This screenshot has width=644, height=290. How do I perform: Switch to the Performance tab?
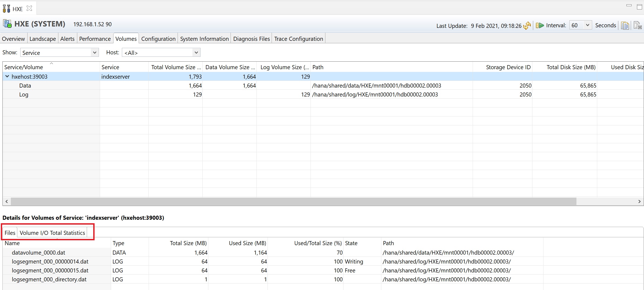click(95, 39)
